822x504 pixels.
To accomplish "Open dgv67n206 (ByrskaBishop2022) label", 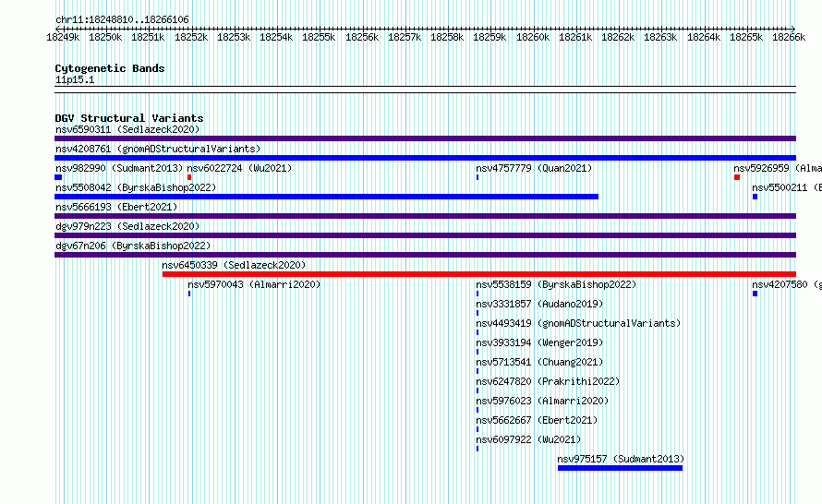I will (x=133, y=246).
